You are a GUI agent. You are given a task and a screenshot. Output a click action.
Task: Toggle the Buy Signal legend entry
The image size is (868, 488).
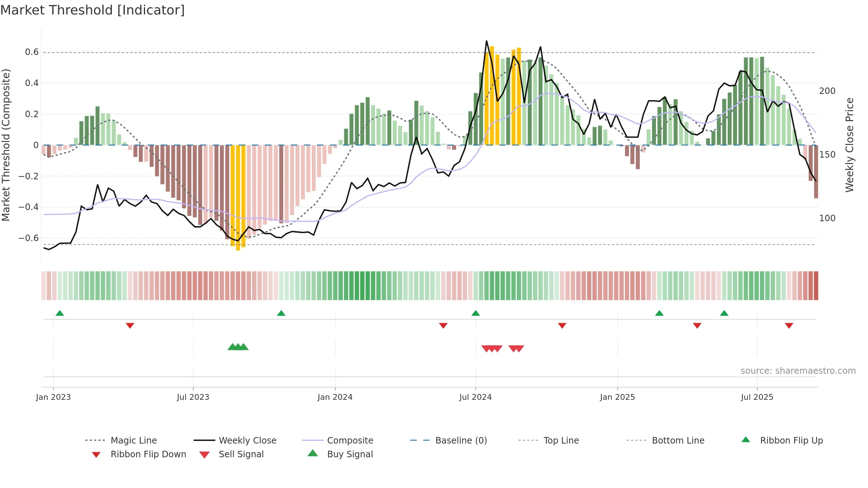pyautogui.click(x=340, y=454)
